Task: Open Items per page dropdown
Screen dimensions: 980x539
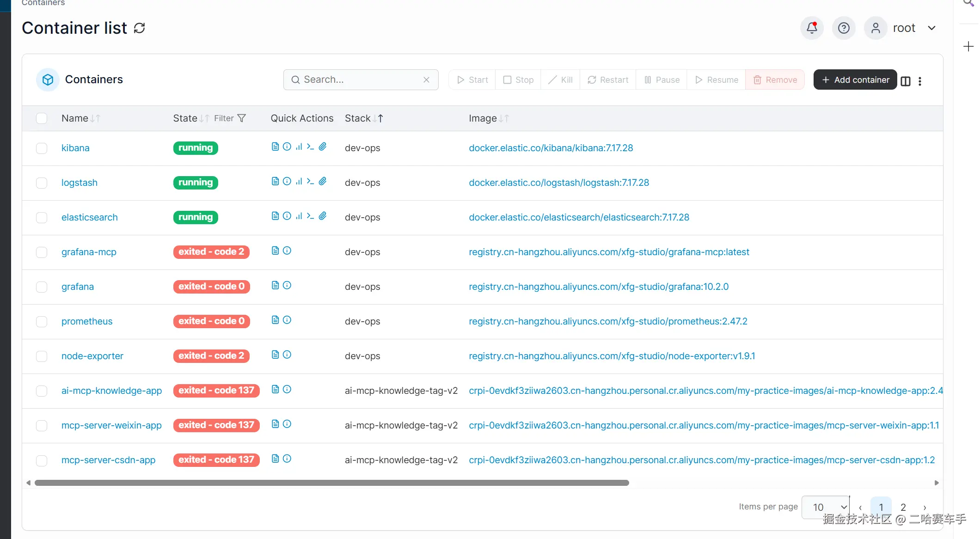Action: [x=827, y=507]
